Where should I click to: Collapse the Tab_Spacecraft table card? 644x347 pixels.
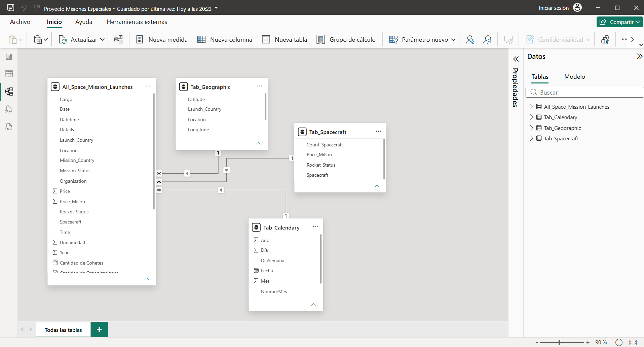tap(377, 186)
